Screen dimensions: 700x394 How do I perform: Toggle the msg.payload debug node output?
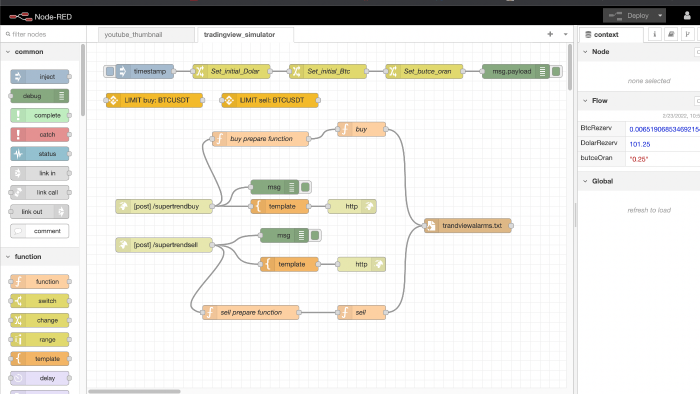click(556, 71)
